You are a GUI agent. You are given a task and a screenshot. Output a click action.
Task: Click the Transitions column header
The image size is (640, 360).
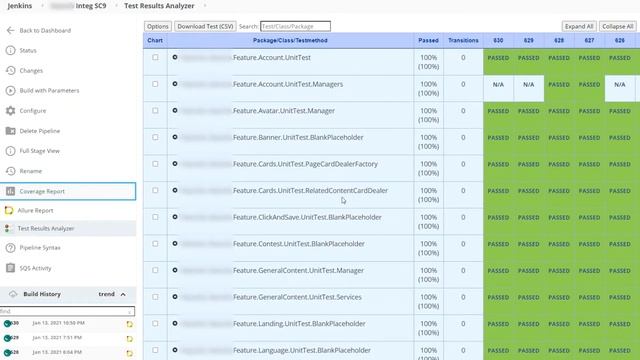tap(463, 40)
